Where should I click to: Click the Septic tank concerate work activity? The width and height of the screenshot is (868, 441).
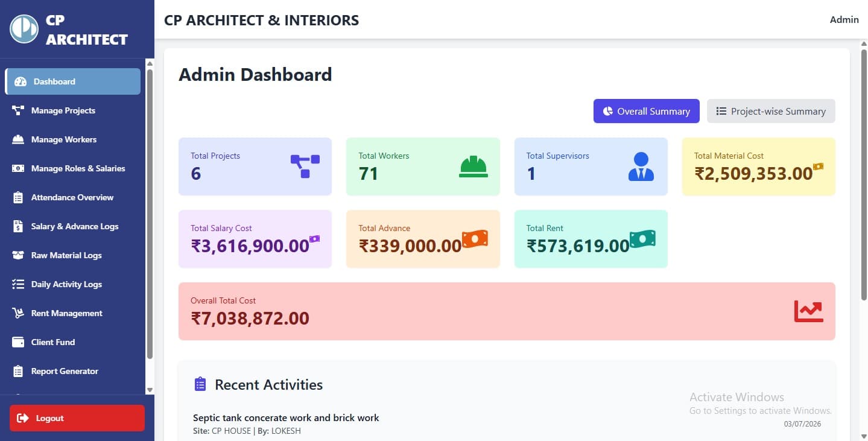pyautogui.click(x=286, y=417)
